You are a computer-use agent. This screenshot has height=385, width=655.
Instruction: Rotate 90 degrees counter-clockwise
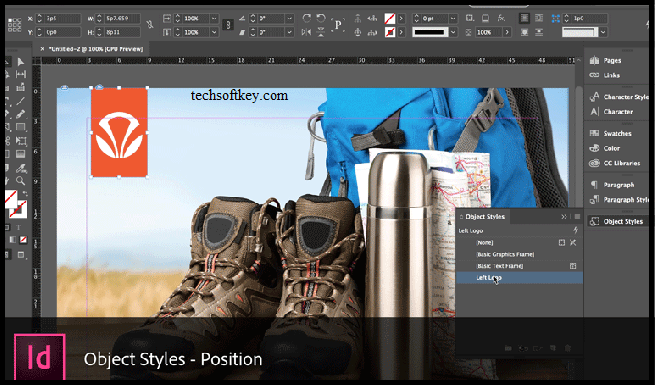pos(321,18)
